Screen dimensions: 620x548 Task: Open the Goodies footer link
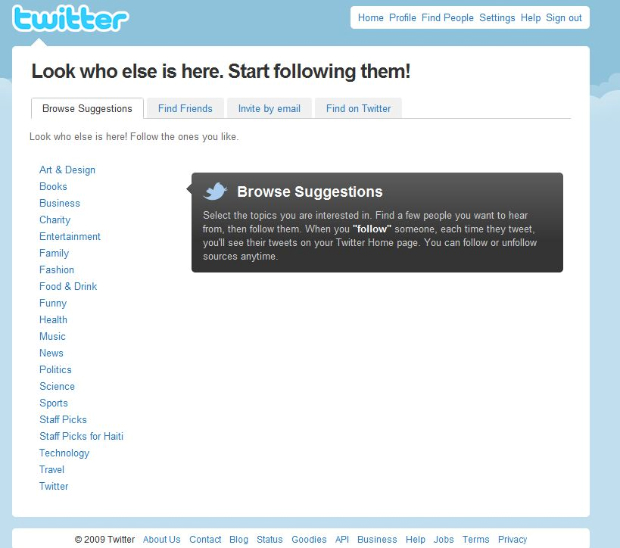click(309, 539)
